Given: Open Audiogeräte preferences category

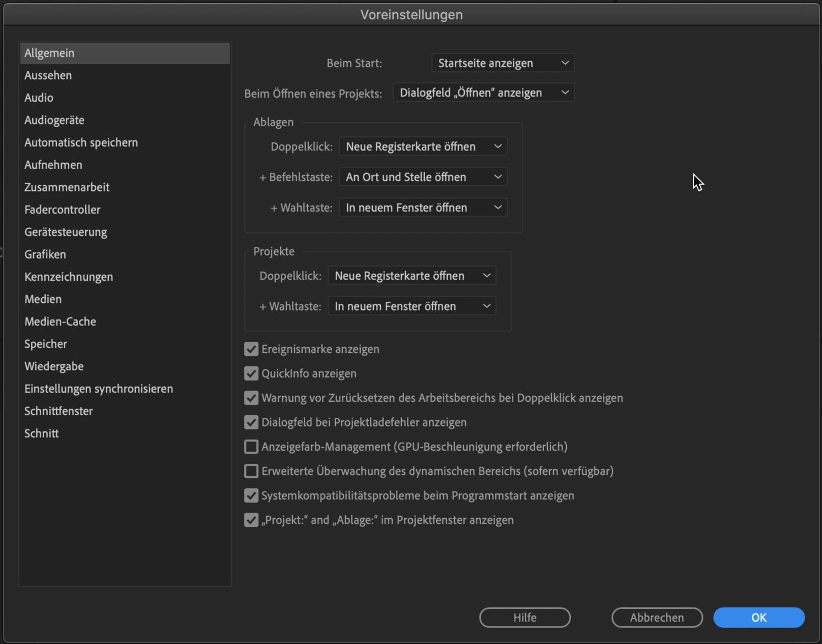Looking at the screenshot, I should tap(54, 120).
